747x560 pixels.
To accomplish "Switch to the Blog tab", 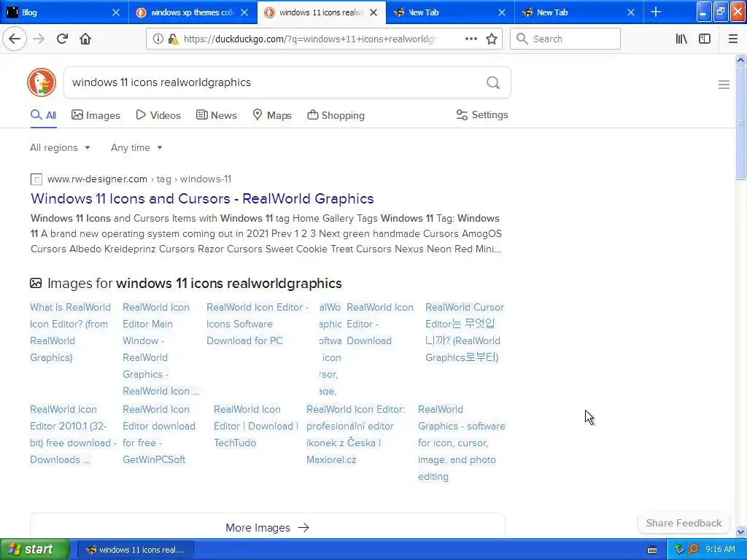I will tap(64, 12).
